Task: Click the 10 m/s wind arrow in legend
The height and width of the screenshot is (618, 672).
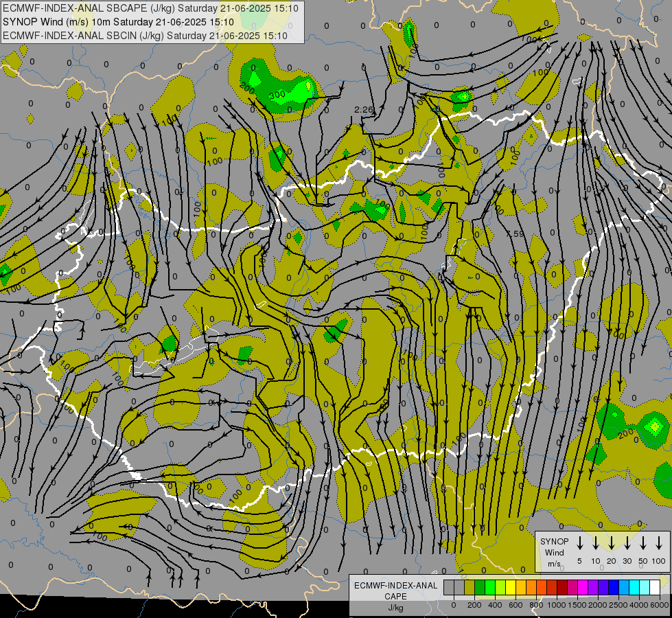Action: [x=596, y=542]
